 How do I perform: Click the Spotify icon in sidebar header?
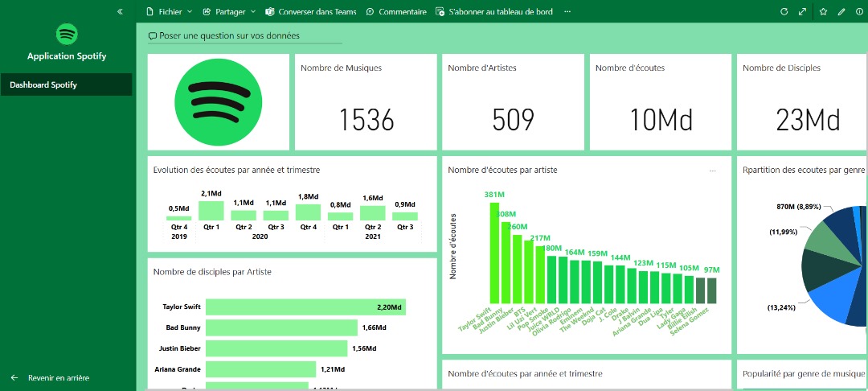[67, 35]
